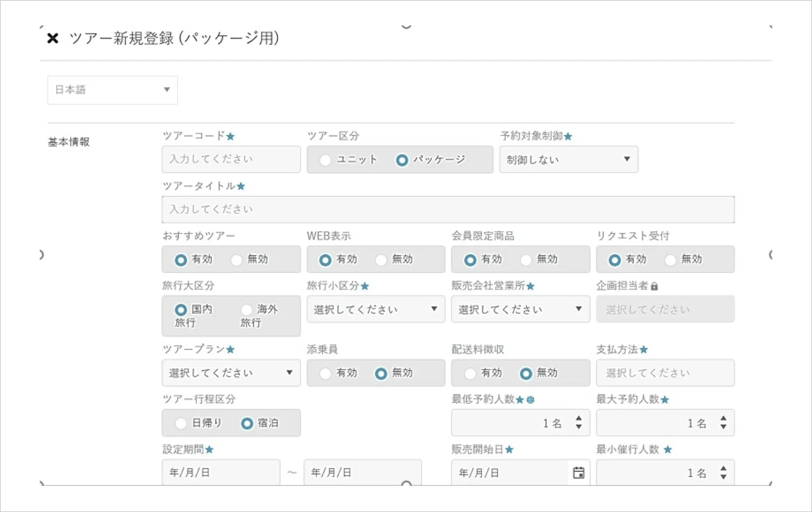812x512 pixels.
Task: Increase 最大予約人数 with the up arrow
Action: click(723, 418)
